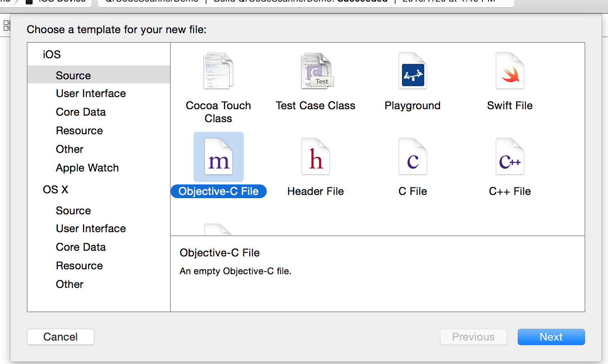
Task: Click the OS X section header
Action: point(55,190)
